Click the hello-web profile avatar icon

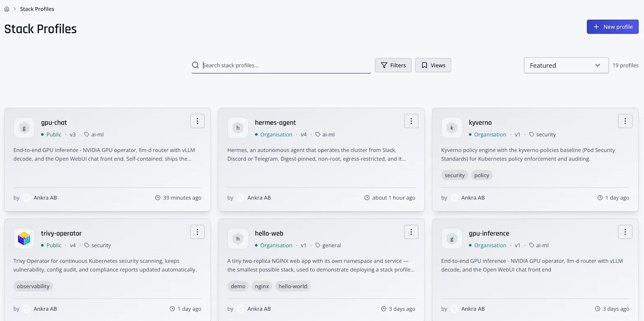(238, 238)
